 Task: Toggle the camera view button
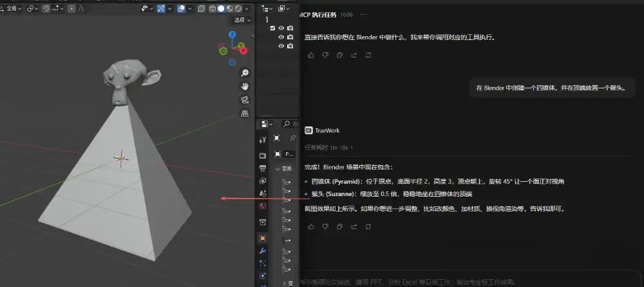click(245, 100)
